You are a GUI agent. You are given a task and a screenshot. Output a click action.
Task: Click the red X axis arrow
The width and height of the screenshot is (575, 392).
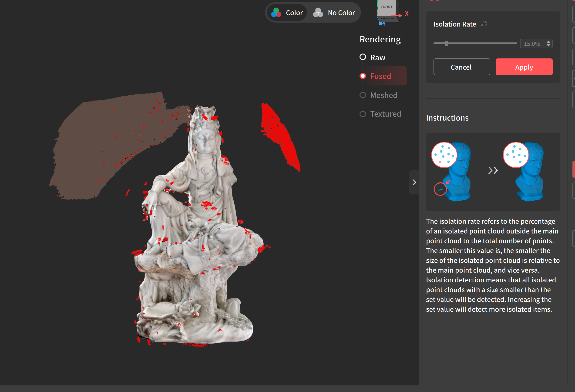pos(400,15)
